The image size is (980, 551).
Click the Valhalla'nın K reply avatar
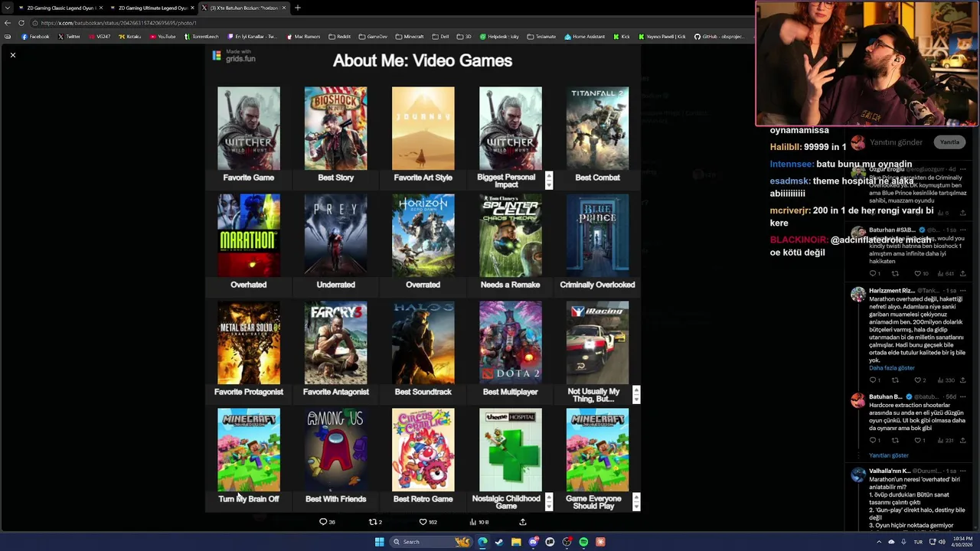pos(858,474)
